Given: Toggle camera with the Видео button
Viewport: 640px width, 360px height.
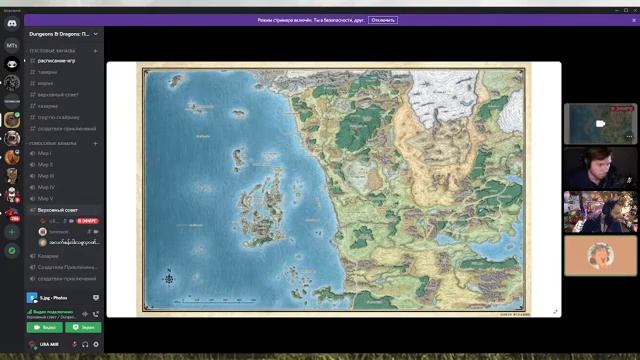Looking at the screenshot, I should [44, 327].
